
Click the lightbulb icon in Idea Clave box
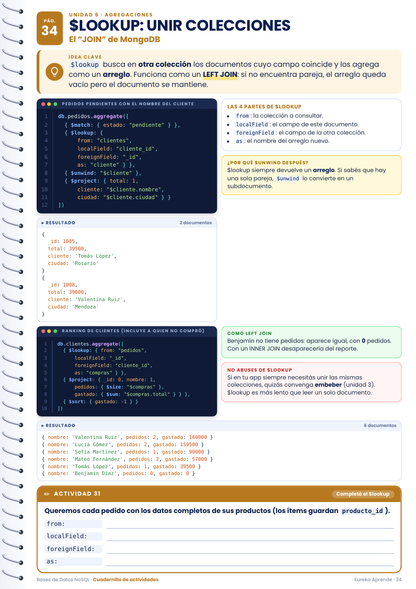tap(54, 71)
